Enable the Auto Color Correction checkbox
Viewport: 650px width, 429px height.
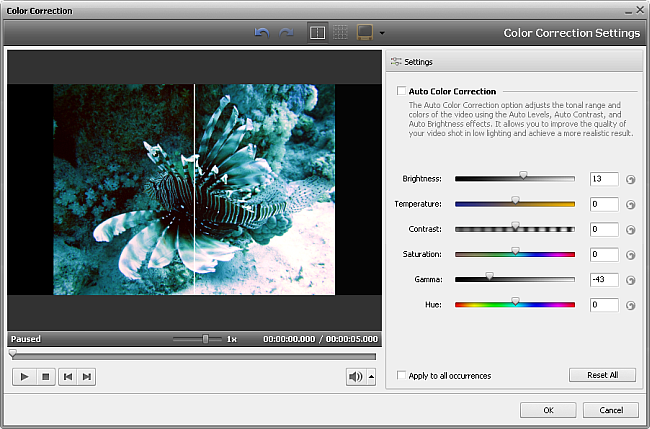coord(401,91)
